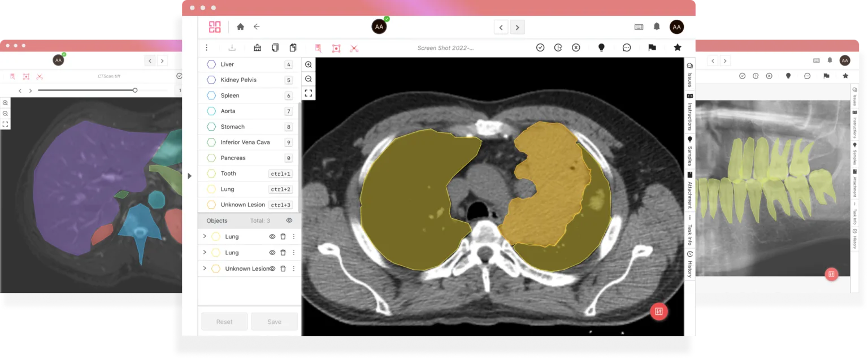Collapse the left panel using the triangle arrow

[x=189, y=176]
